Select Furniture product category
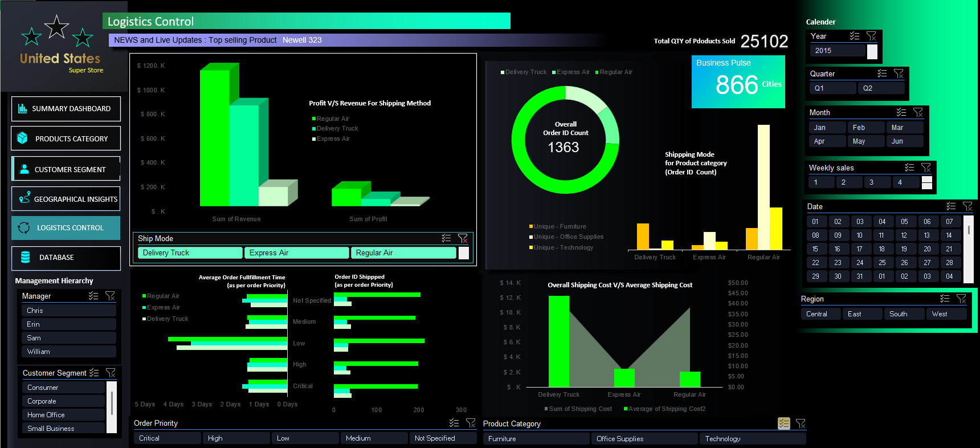 [x=536, y=439]
